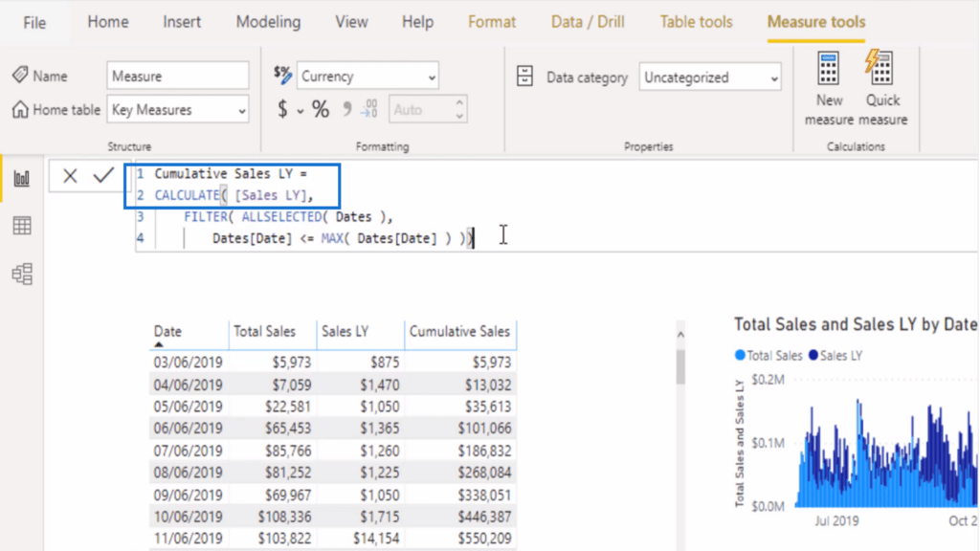Image resolution: width=980 pixels, height=551 pixels.
Task: Commit the formula with the checkmark icon
Action: pos(103,176)
